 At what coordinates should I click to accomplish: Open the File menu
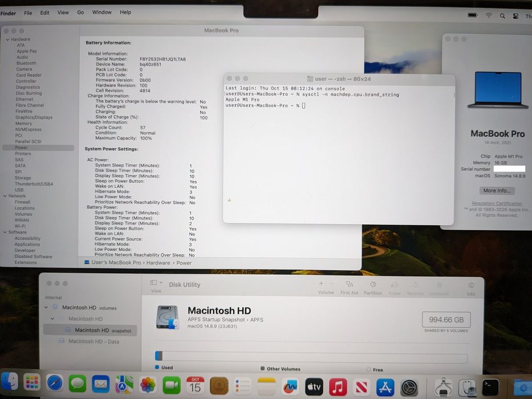pos(28,13)
